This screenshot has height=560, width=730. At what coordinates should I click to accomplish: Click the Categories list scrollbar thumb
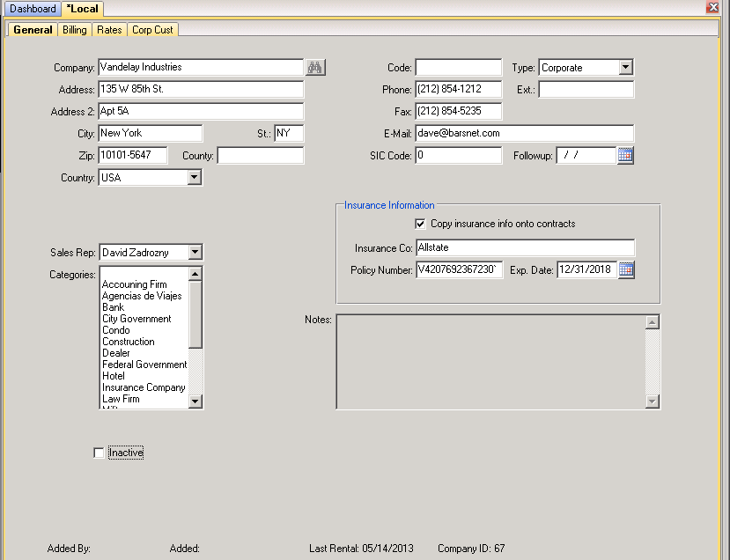[x=195, y=314]
